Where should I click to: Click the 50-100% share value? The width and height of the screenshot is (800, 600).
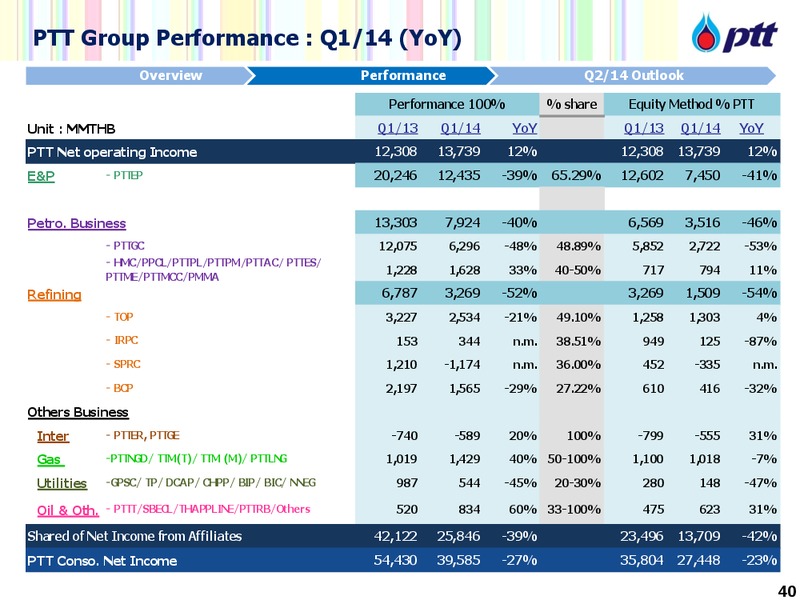574,459
